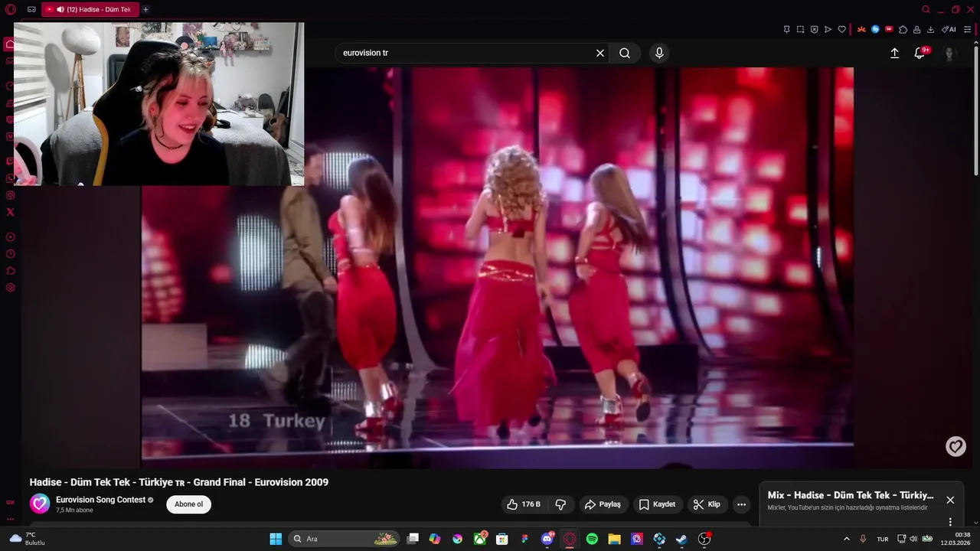The width and height of the screenshot is (980, 551).
Task: Click the YouTube create upload icon
Action: point(894,53)
